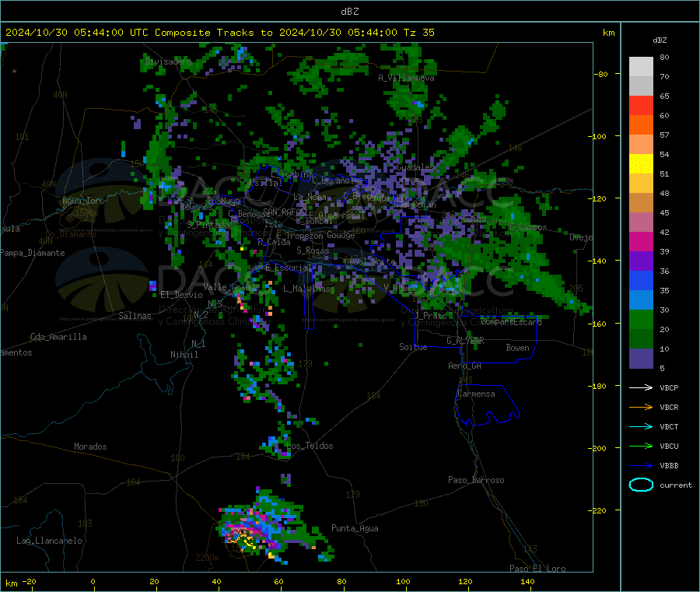Click the Divisadero label at top
This screenshot has width=700, height=592.
168,61
